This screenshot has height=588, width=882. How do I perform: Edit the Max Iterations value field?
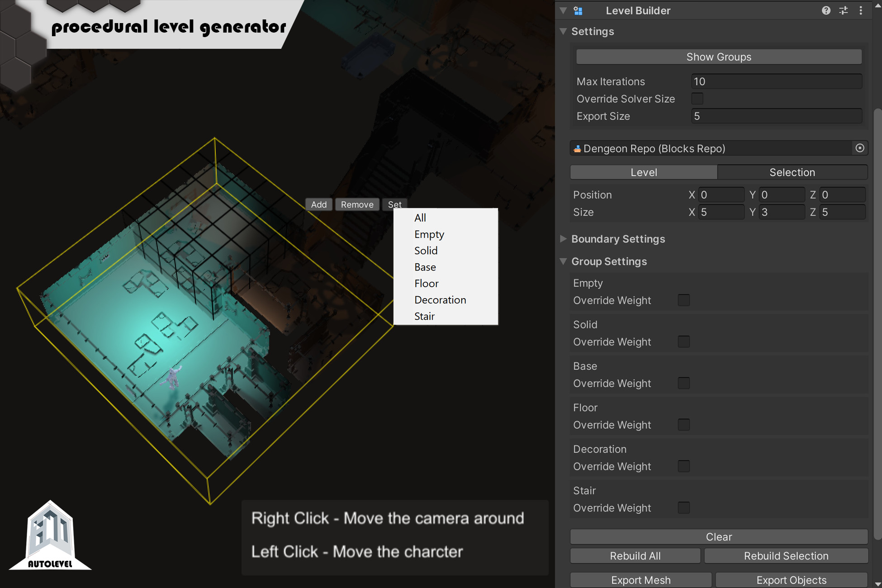776,81
